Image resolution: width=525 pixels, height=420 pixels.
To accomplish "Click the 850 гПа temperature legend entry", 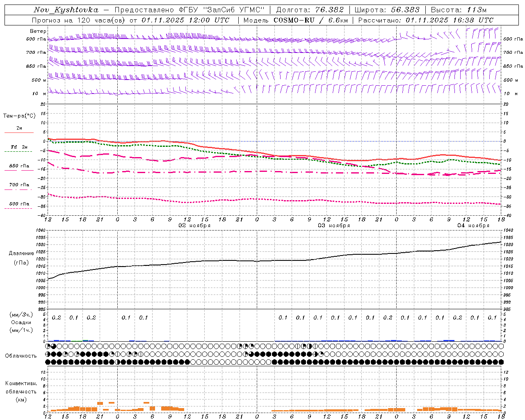I will pos(19,166).
